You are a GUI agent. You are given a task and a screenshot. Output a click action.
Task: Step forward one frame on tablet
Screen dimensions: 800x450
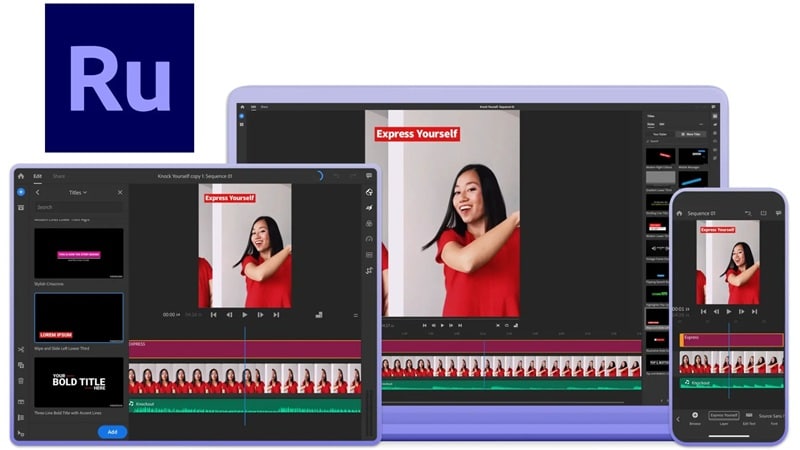261,315
